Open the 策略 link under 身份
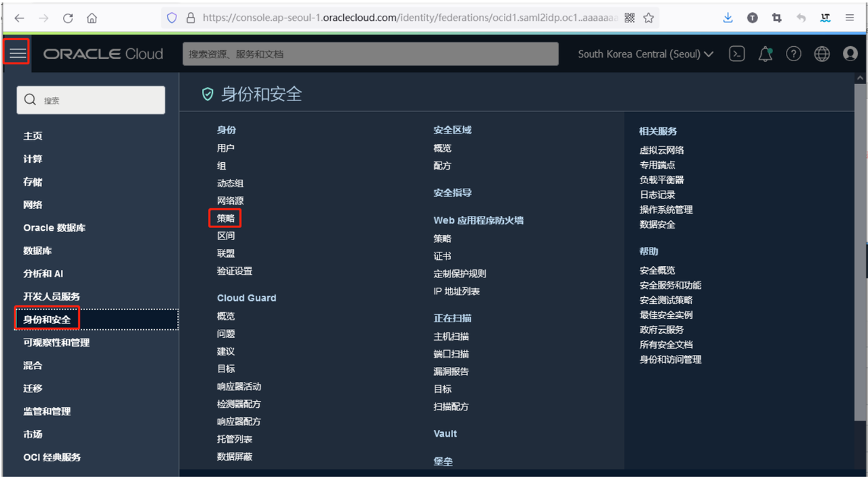This screenshot has height=479, width=868. 226,218
